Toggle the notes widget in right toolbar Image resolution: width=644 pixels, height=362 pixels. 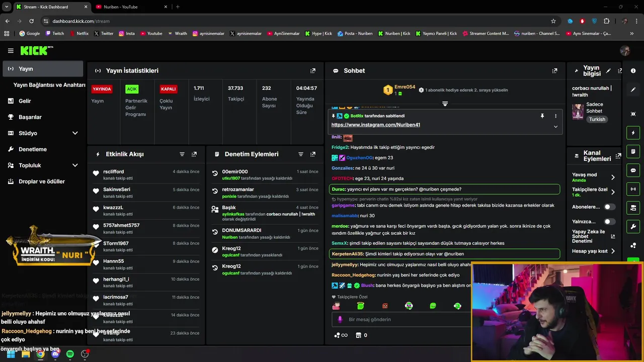pos(633,152)
